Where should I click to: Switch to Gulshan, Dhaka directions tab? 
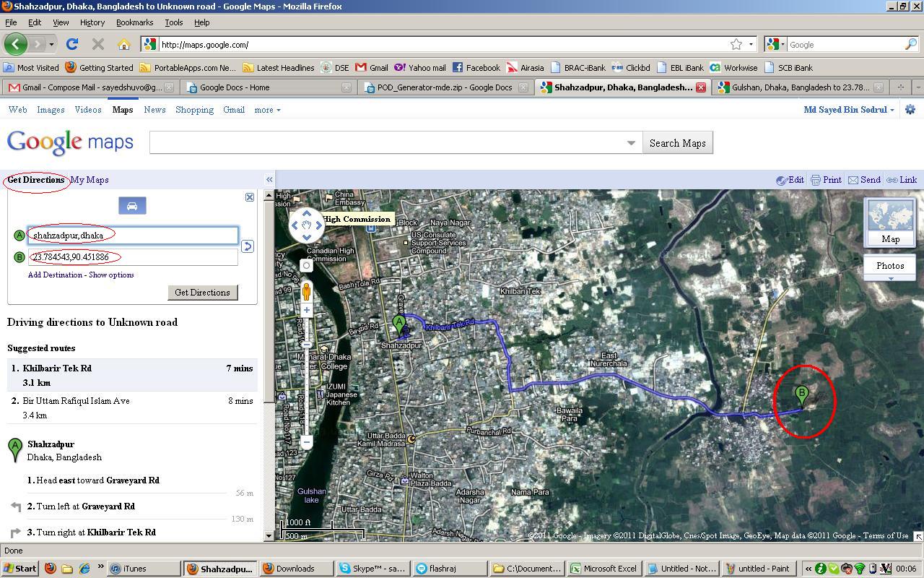pos(800,87)
